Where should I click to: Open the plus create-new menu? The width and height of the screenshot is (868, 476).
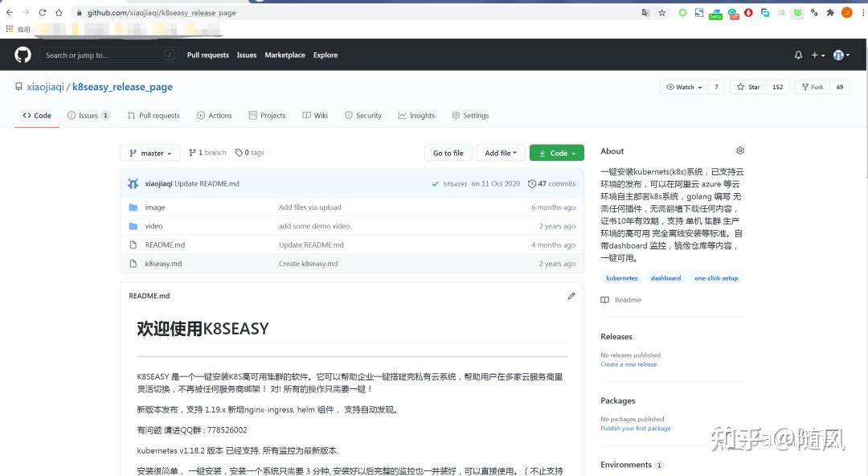pos(817,55)
